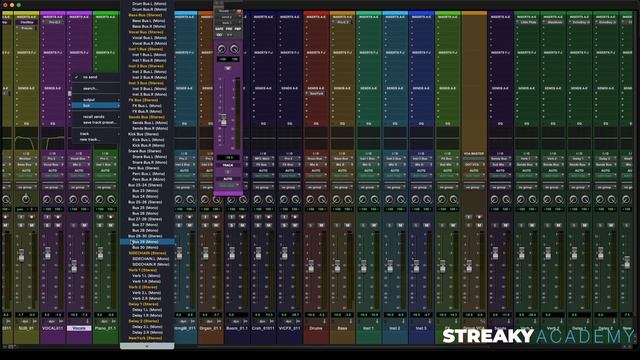Screen dimensions: 640x360
Task: Click left pan knob on FX track
Action: click(442, 200)
